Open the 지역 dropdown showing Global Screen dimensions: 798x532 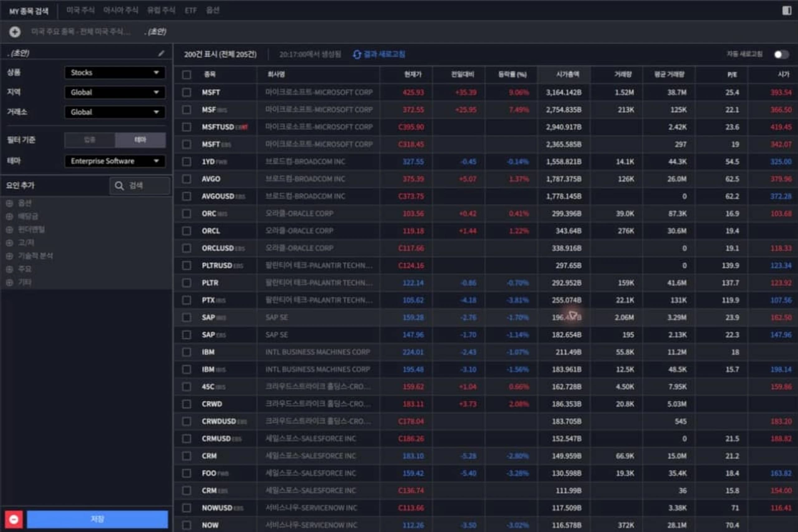coord(115,92)
